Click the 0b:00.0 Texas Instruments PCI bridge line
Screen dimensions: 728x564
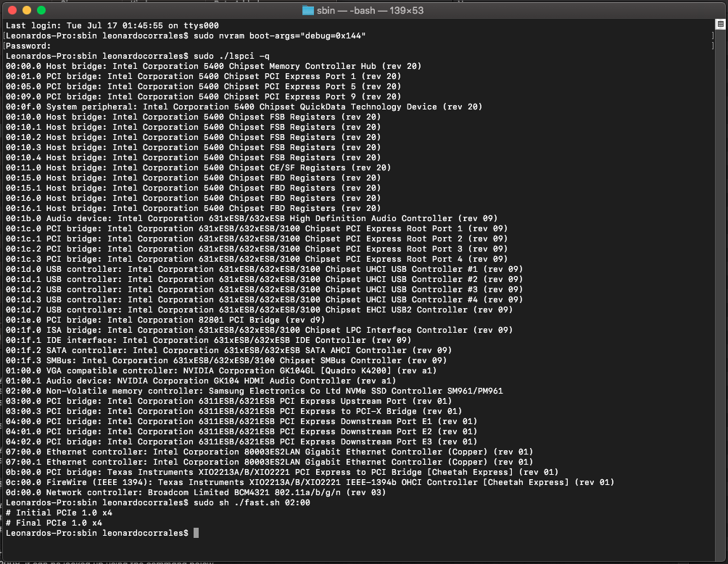[282, 473]
